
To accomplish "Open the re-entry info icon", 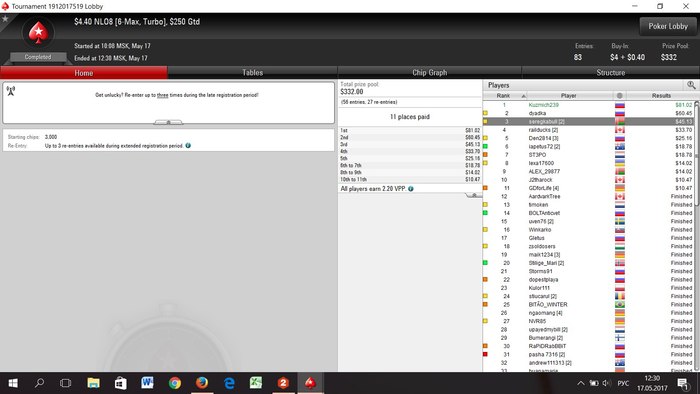I will pos(188,145).
